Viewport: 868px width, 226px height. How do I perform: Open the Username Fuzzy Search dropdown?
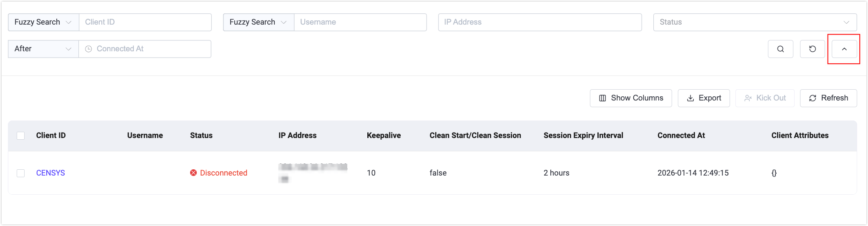[258, 22]
